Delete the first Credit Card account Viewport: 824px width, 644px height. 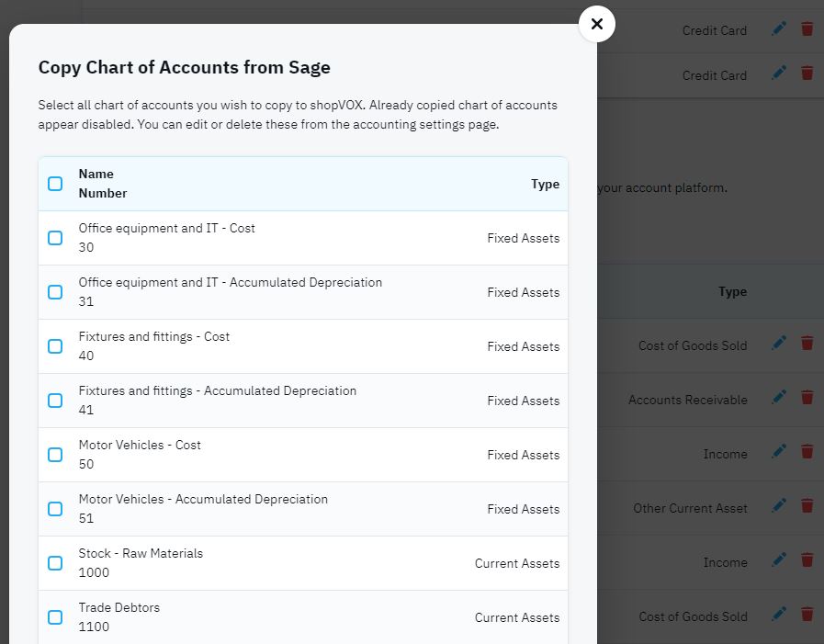(807, 28)
